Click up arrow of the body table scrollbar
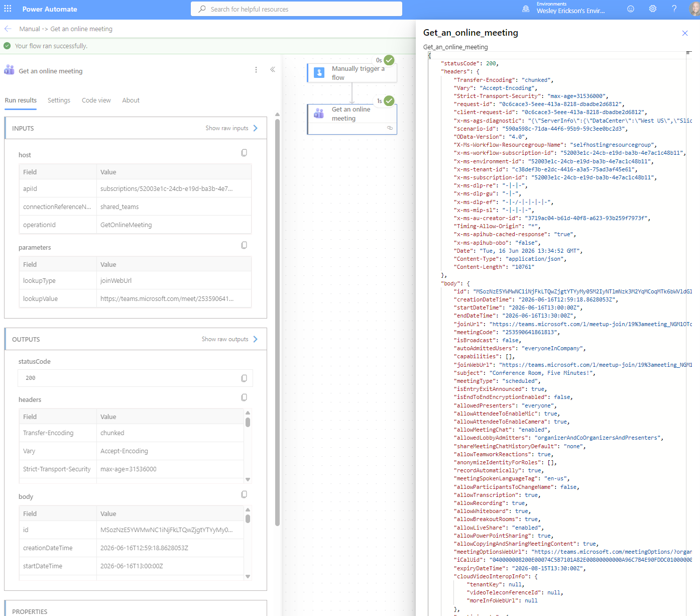 click(248, 509)
